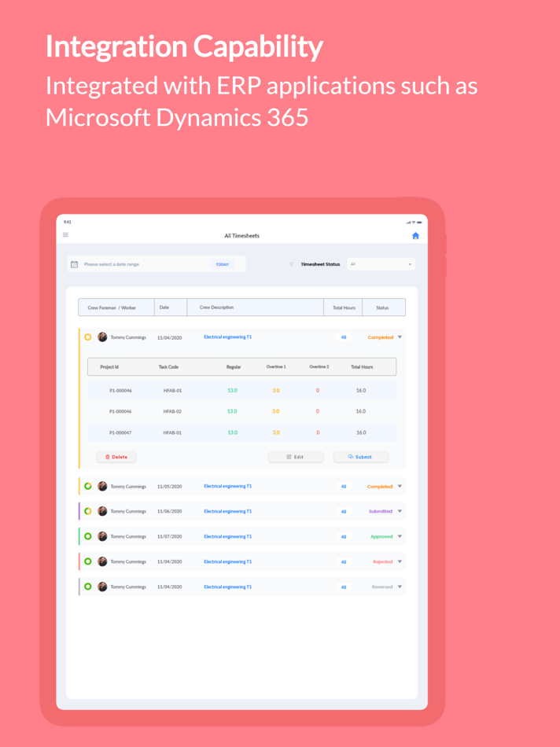560x747 pixels.
Task: Click the 'Rejected' status text
Action: click(x=383, y=561)
